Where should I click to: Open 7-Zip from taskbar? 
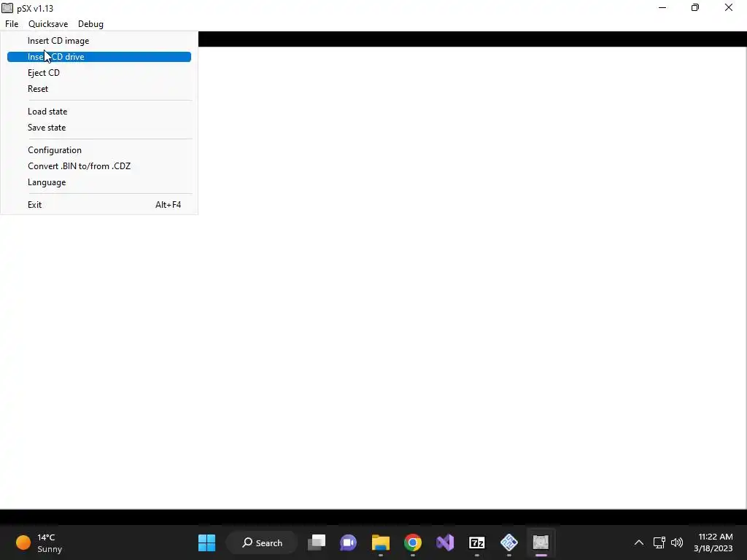(477, 542)
